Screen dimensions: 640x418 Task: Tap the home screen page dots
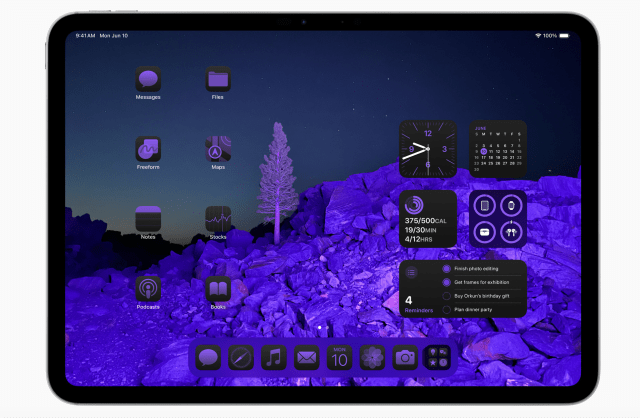tap(323, 327)
